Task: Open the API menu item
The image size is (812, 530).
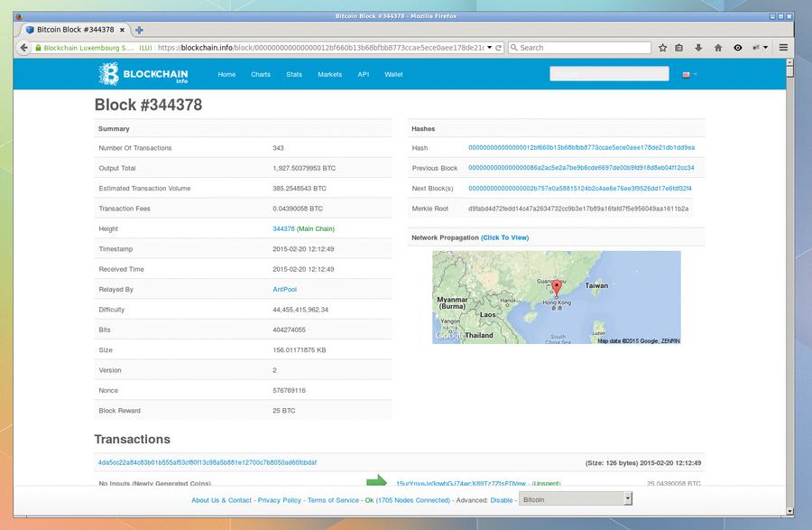Action: [x=364, y=75]
